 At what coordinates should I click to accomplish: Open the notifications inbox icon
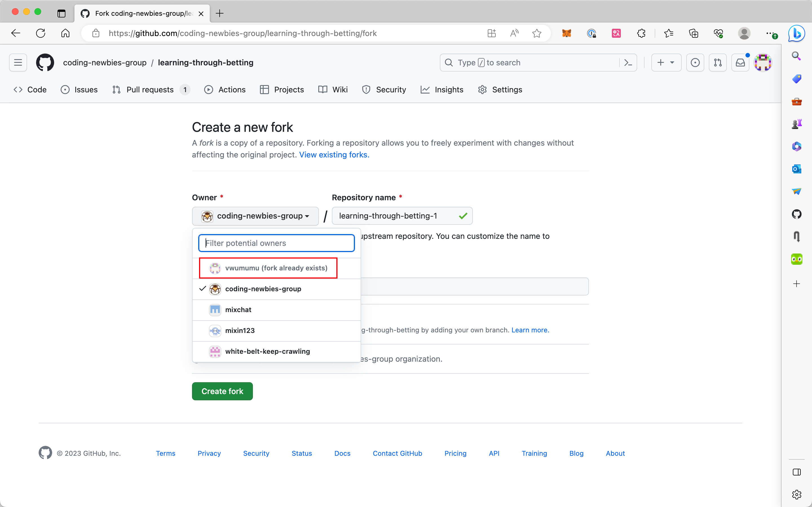point(740,62)
